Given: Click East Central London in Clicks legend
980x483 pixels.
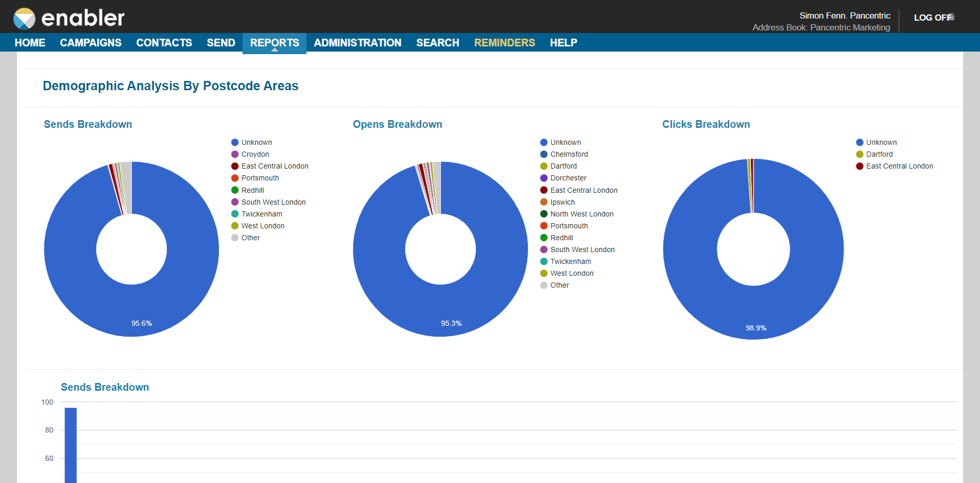Looking at the screenshot, I should click(895, 166).
